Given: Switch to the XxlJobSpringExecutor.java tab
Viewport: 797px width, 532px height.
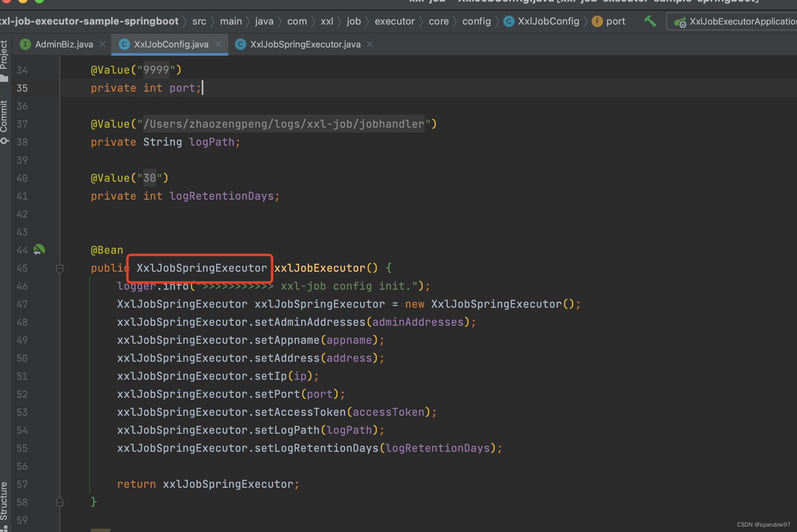Looking at the screenshot, I should 305,44.
